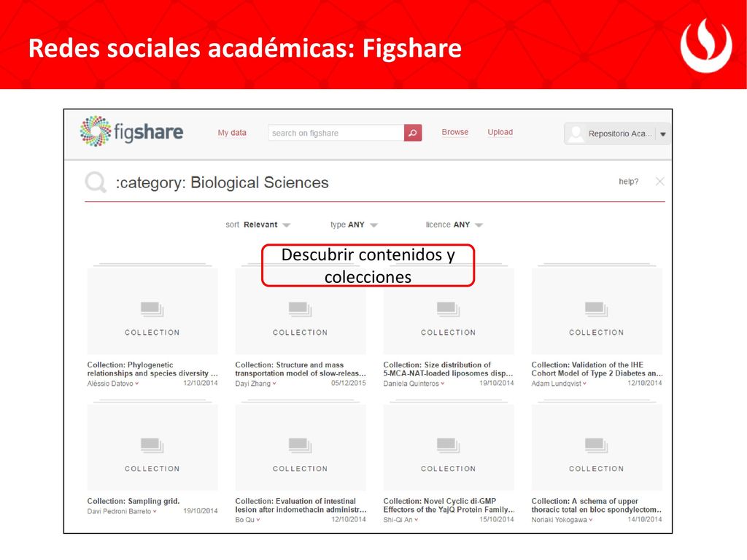Expand Dayi Zhang author menu
Viewport: 747px width, 560px height.
tap(274, 384)
